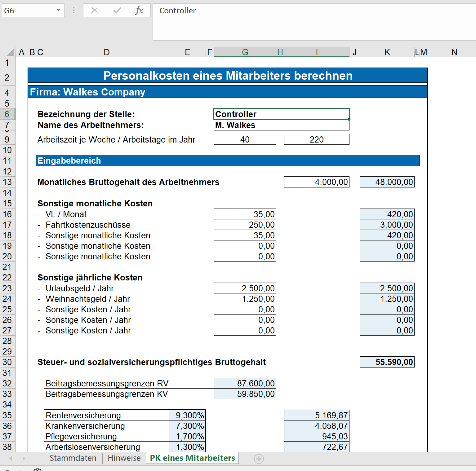Select the PK eines Mitarbeiters tab

[192, 458]
